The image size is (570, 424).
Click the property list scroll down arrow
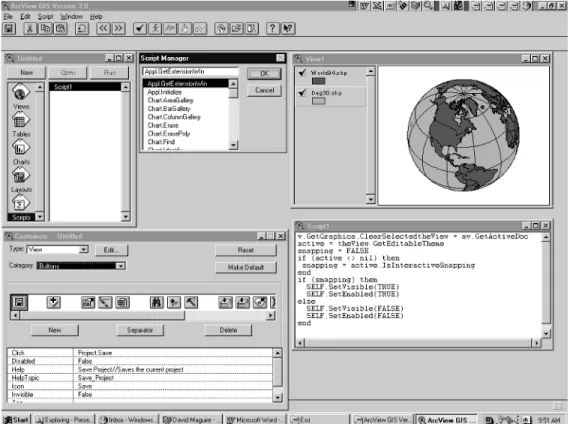(x=277, y=397)
